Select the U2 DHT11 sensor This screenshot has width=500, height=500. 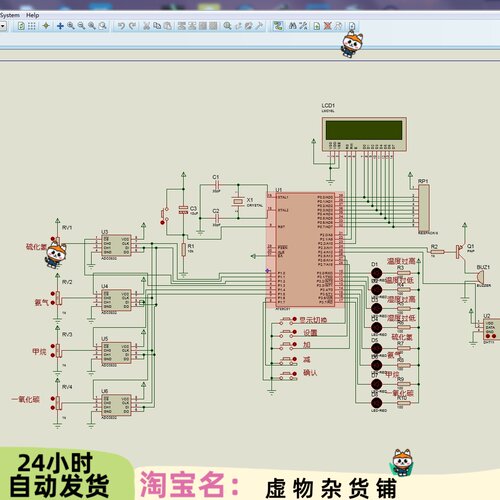coord(491,329)
